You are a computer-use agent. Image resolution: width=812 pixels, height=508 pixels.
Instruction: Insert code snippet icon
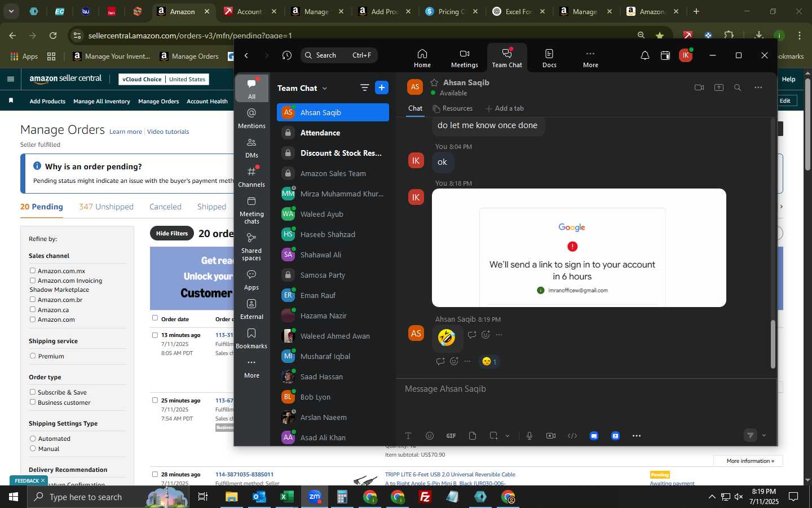click(x=572, y=436)
